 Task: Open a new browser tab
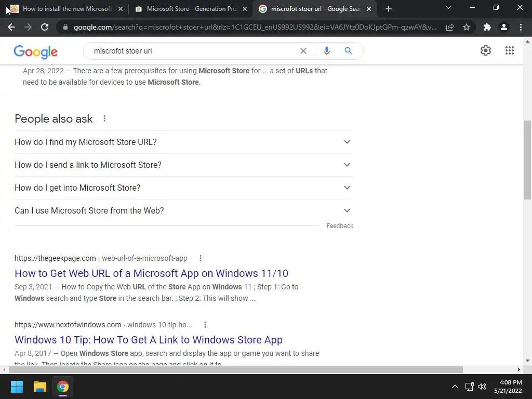[389, 9]
